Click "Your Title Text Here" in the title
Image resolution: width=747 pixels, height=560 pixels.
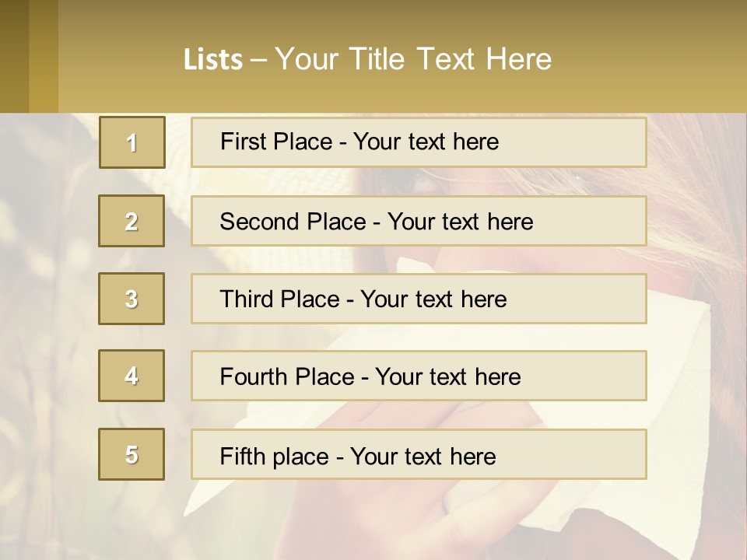pos(413,59)
